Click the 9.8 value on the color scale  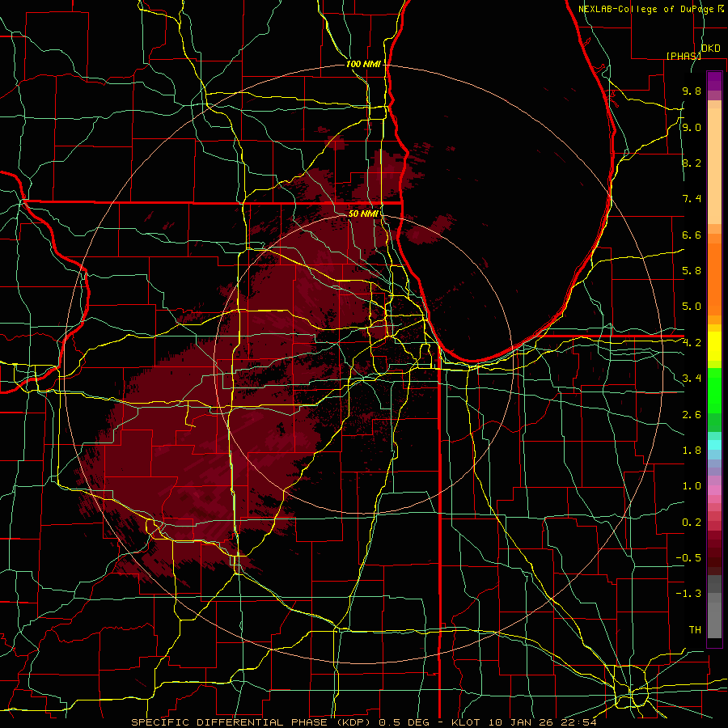point(692,91)
